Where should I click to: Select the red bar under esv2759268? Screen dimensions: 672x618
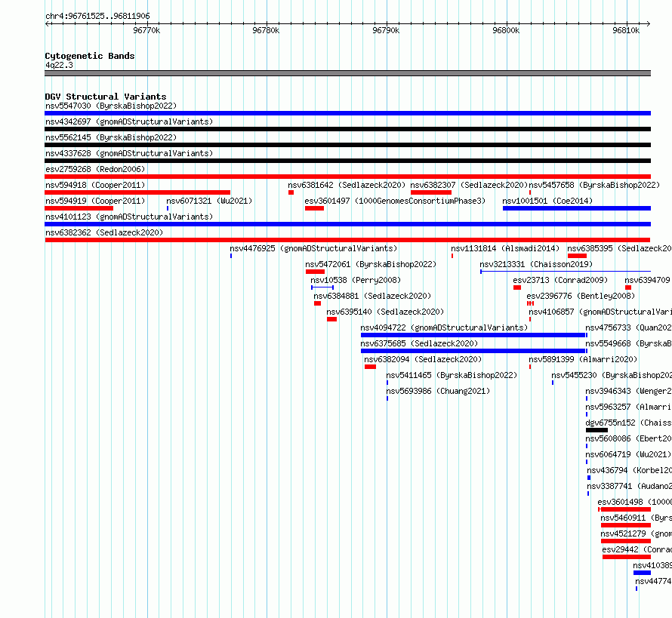pyautogui.click(x=347, y=177)
